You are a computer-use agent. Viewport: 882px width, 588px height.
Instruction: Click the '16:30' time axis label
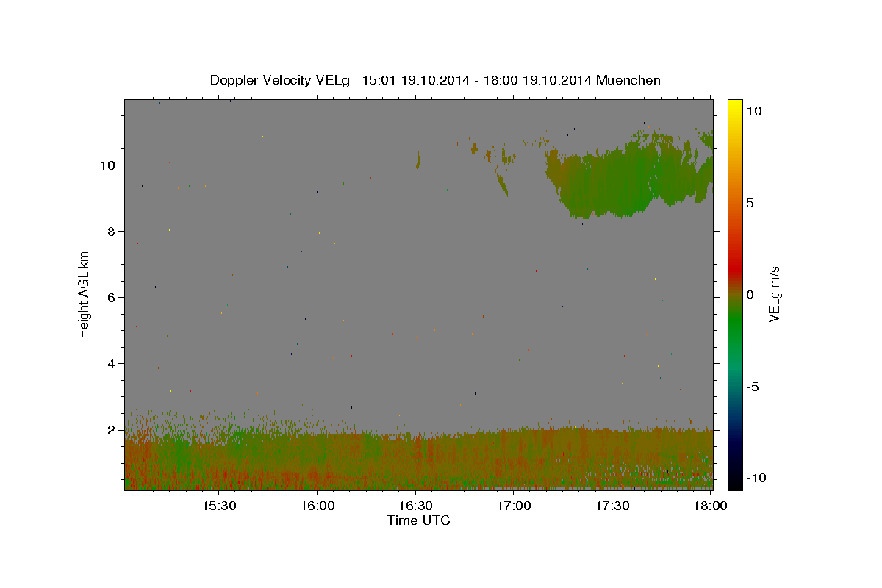tap(415, 506)
